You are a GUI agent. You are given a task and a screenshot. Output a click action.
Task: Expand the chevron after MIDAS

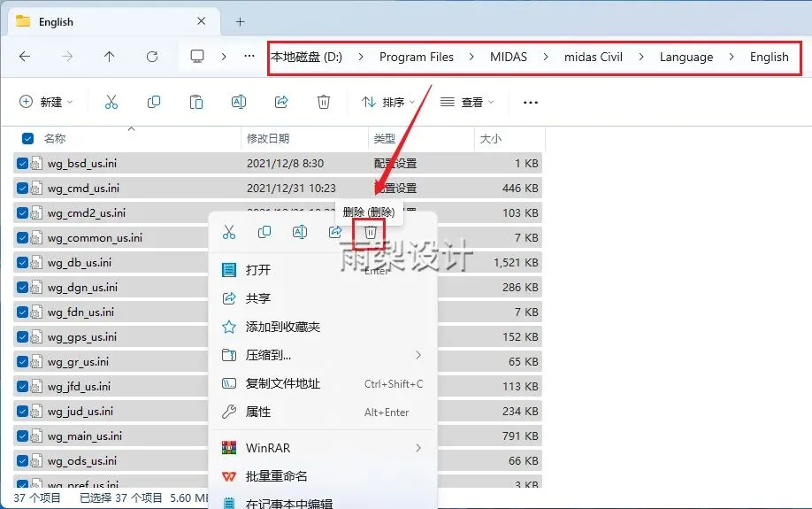pos(546,57)
